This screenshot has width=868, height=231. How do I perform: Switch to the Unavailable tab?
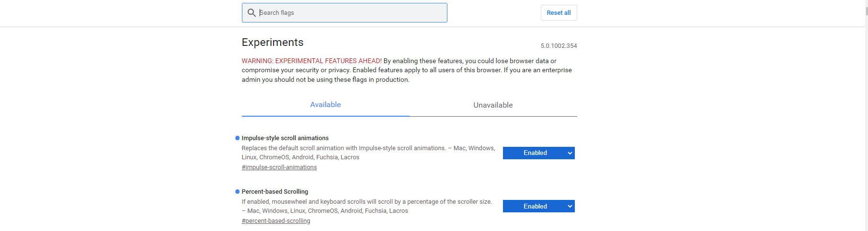coord(493,105)
